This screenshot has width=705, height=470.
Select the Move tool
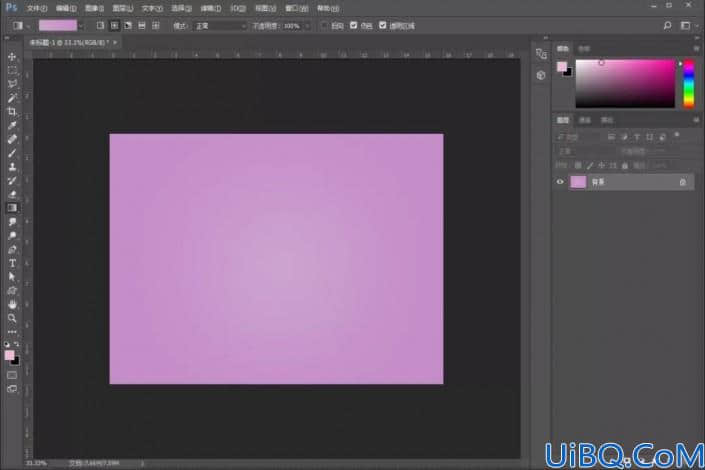[x=12, y=57]
